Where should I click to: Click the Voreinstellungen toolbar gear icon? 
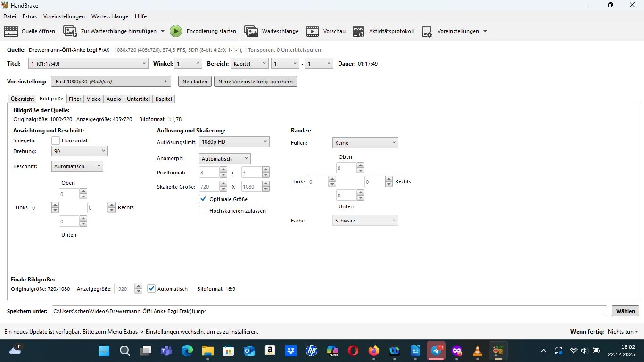coord(427,32)
